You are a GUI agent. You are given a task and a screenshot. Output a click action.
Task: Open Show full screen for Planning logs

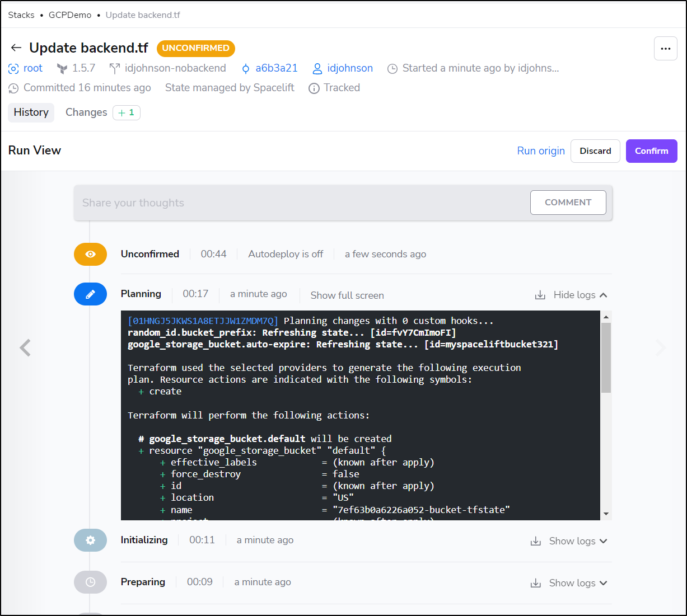[x=347, y=295]
